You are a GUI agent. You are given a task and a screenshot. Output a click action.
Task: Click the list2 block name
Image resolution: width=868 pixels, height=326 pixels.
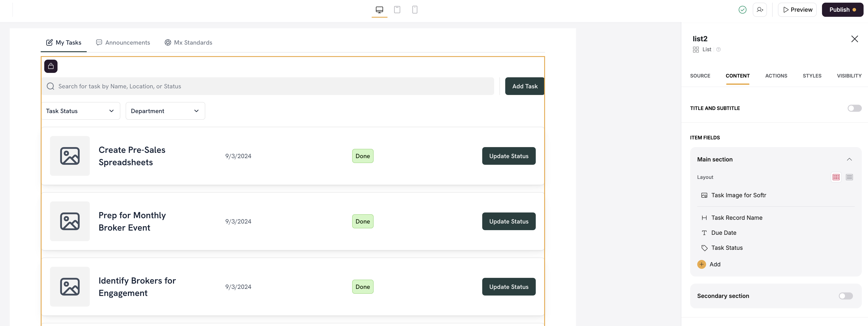click(x=700, y=39)
